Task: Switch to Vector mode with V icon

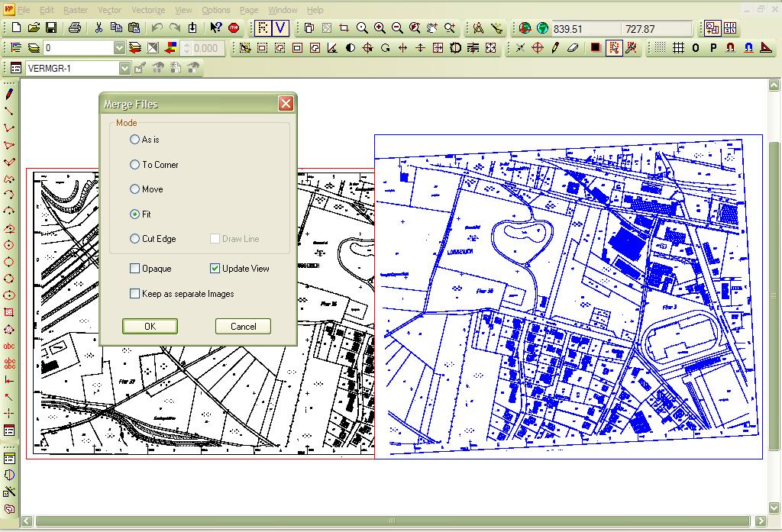Action: [281, 28]
